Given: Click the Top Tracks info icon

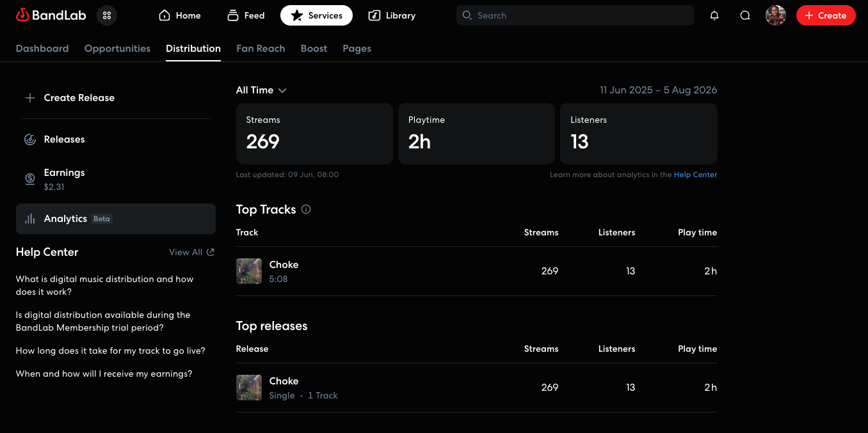Looking at the screenshot, I should click(306, 209).
